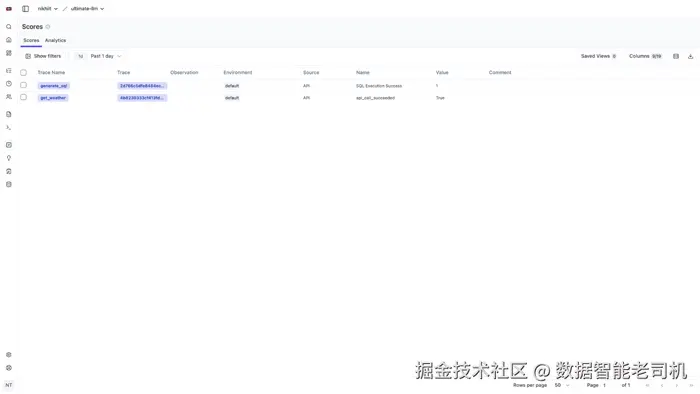Open trace ID starting with 2d766c
The image size is (700, 394).
click(142, 86)
